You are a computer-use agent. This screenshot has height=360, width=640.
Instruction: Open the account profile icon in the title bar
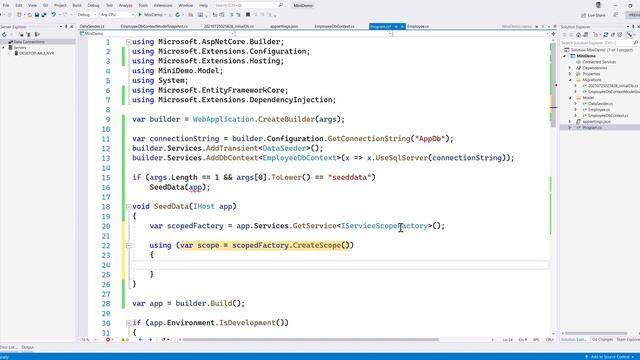[x=598, y=5]
